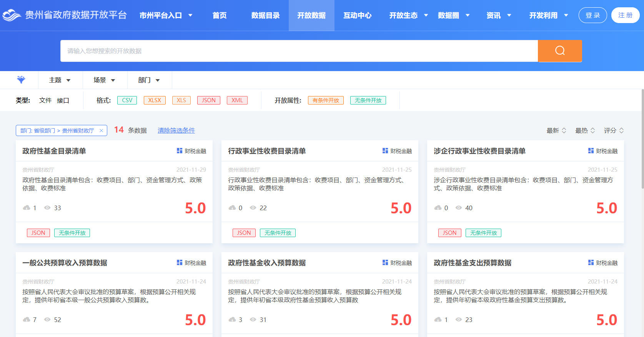Toggle the CSV format filter
644x337 pixels.
127,100
